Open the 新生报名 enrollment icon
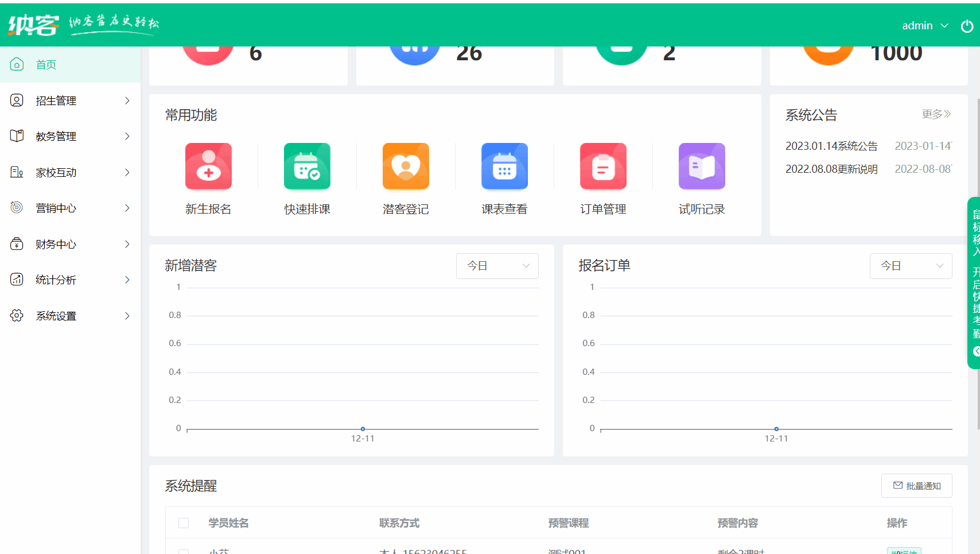Screen dimensions: 980x554 208,166
